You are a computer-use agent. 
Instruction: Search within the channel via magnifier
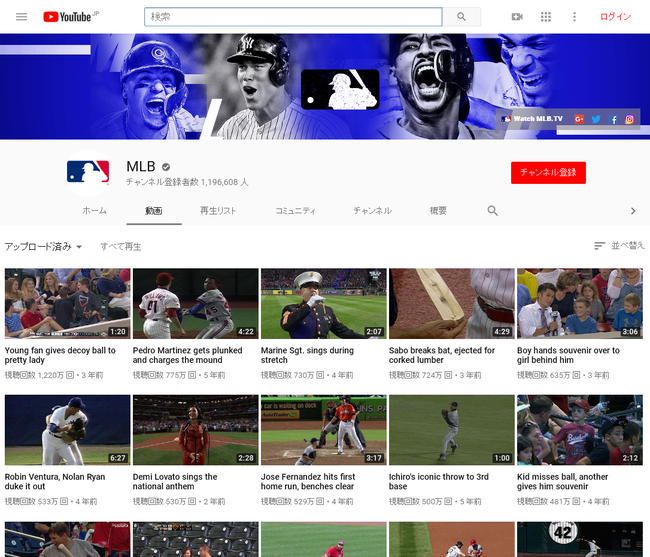click(x=492, y=211)
